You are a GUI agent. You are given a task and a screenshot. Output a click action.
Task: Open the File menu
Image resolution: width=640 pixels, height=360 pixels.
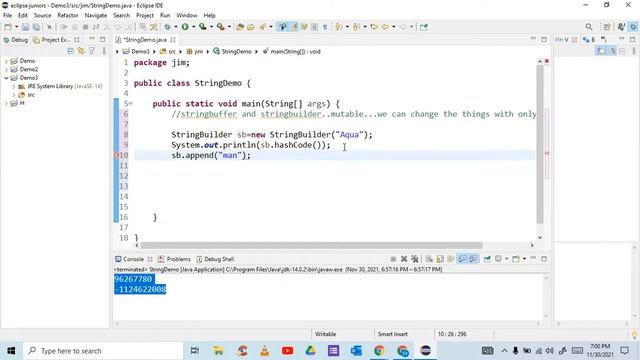(x=7, y=16)
